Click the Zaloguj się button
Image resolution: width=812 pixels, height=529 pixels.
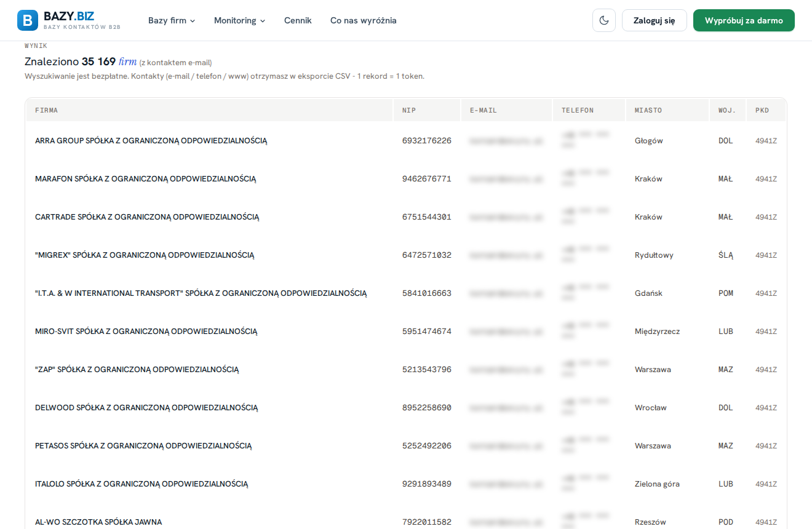(x=655, y=20)
